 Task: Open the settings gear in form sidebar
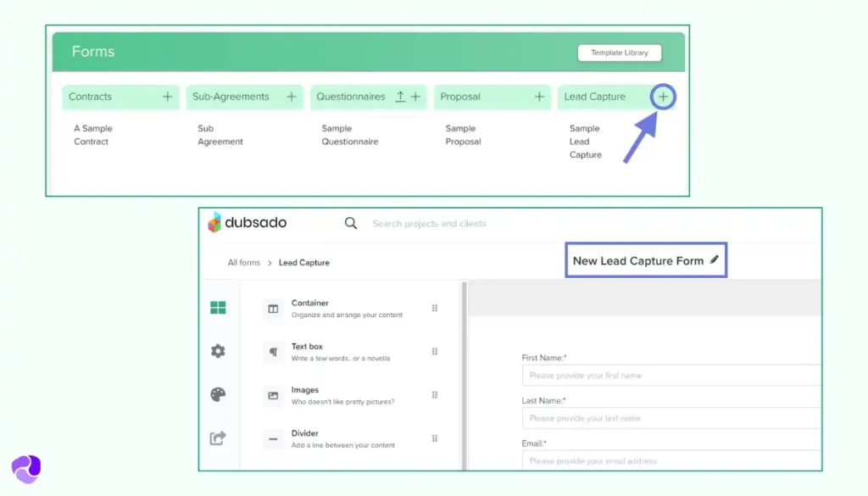point(218,351)
